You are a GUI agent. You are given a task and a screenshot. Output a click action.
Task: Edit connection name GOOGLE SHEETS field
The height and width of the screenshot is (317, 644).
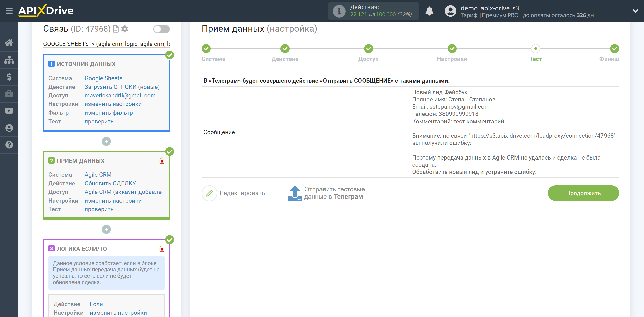pyautogui.click(x=106, y=44)
